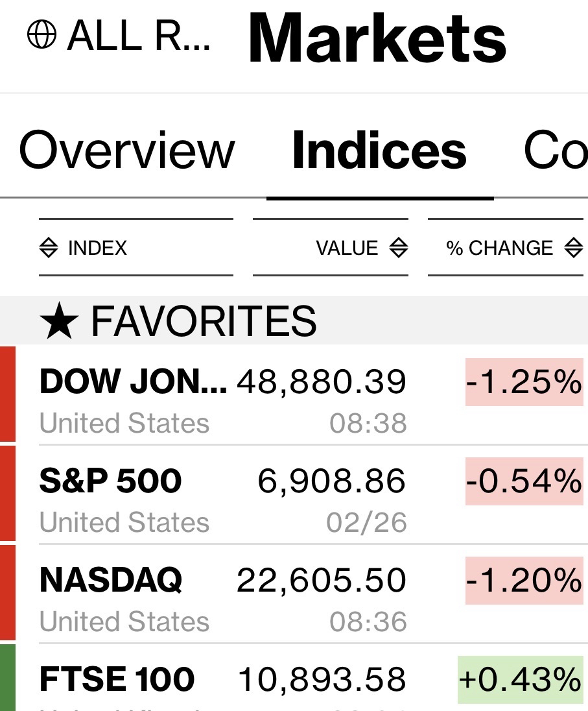Viewport: 588px width, 711px height.
Task: Open the S&P 500 index details
Action: pyautogui.click(x=110, y=481)
